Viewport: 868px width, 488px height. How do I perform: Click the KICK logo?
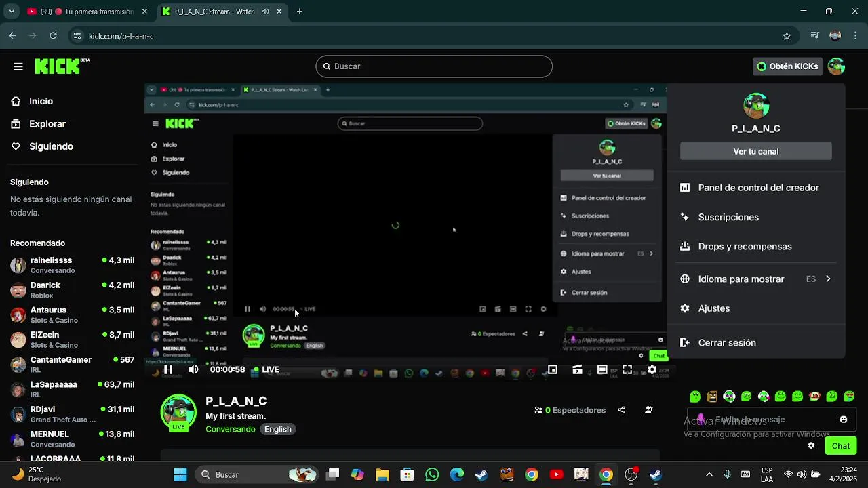tap(62, 66)
